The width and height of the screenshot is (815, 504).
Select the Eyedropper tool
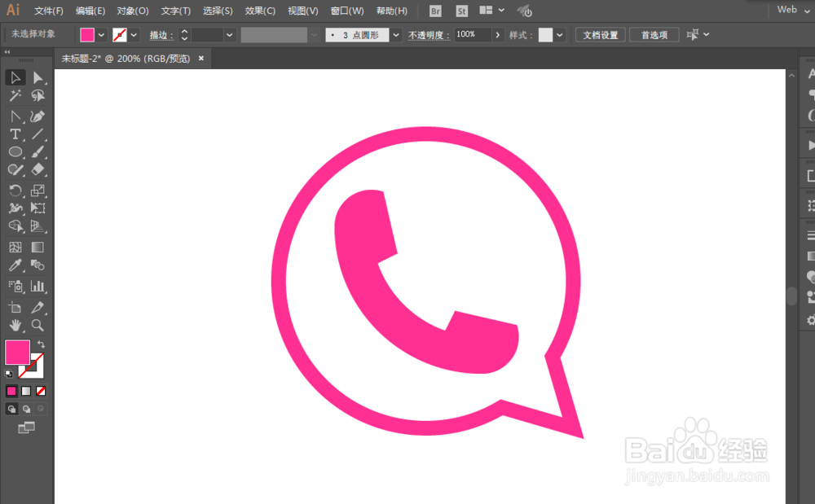point(15,265)
